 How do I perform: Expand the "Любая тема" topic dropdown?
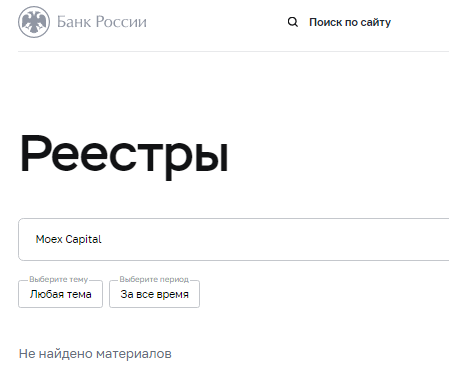point(60,294)
